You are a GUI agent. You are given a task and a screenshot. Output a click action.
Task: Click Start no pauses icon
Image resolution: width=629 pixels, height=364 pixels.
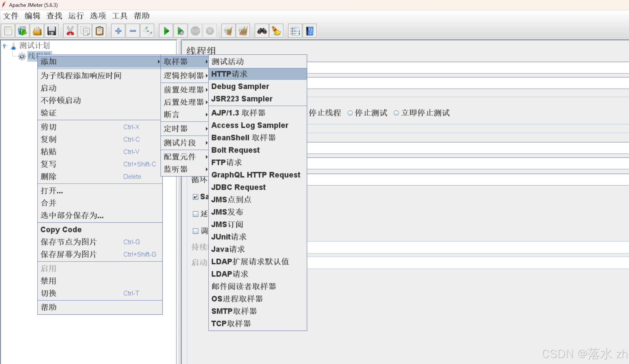point(181,31)
